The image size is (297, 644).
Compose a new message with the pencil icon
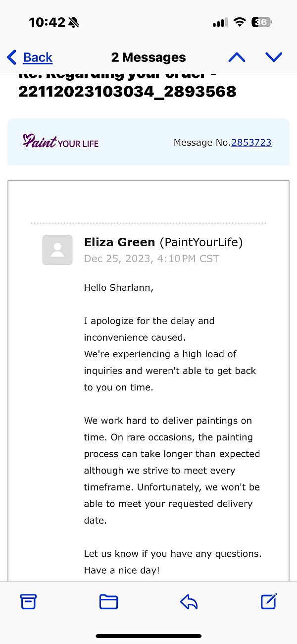[268, 601]
